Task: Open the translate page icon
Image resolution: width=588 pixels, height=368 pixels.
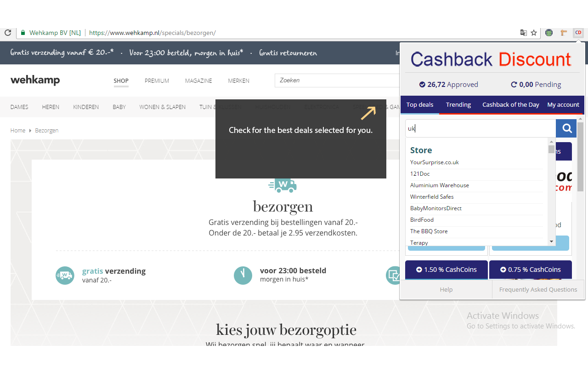Action: tap(523, 33)
